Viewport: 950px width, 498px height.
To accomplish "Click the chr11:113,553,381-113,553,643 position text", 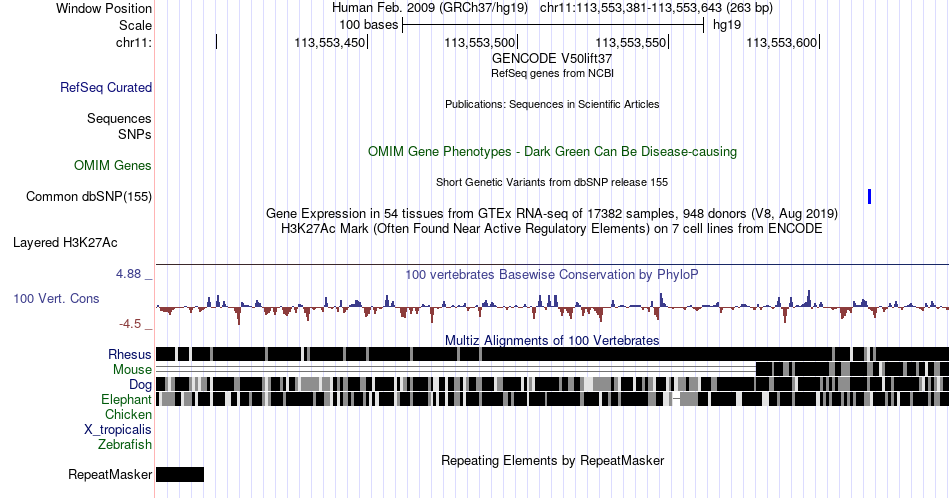I will [x=656, y=8].
